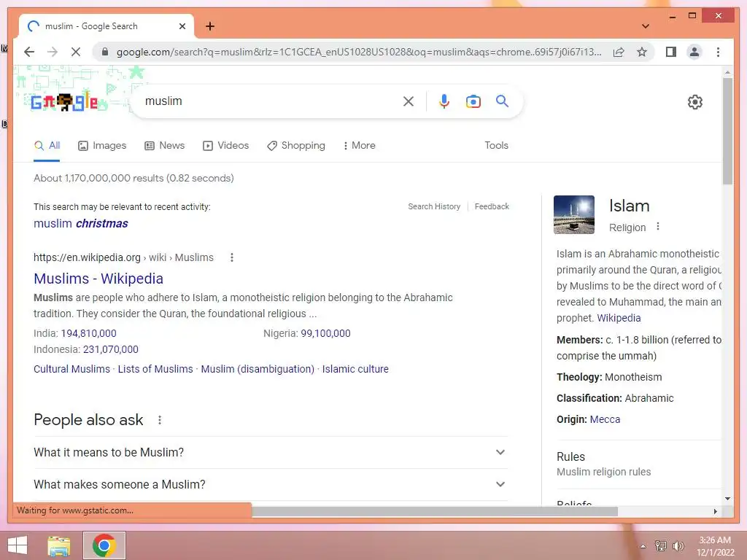The image size is (747, 560).
Task: Open a new tab with plus button
Action: (210, 26)
